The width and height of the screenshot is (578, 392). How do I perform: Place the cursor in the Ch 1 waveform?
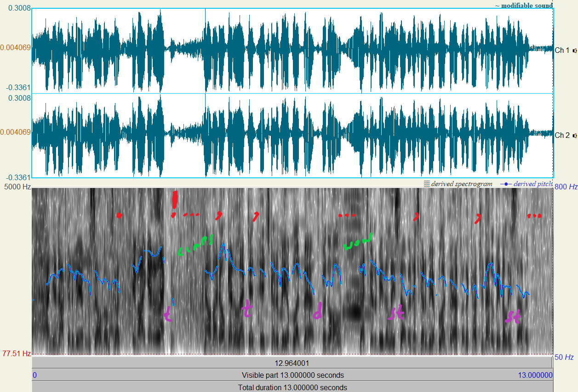coord(292,51)
